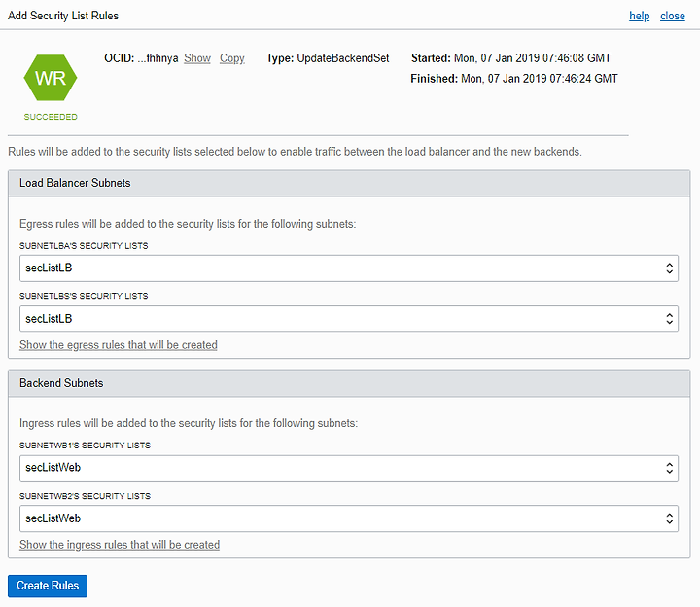Open SUBNETLBA's security lists dropdown
The height and width of the screenshot is (607, 700).
pyautogui.click(x=349, y=268)
